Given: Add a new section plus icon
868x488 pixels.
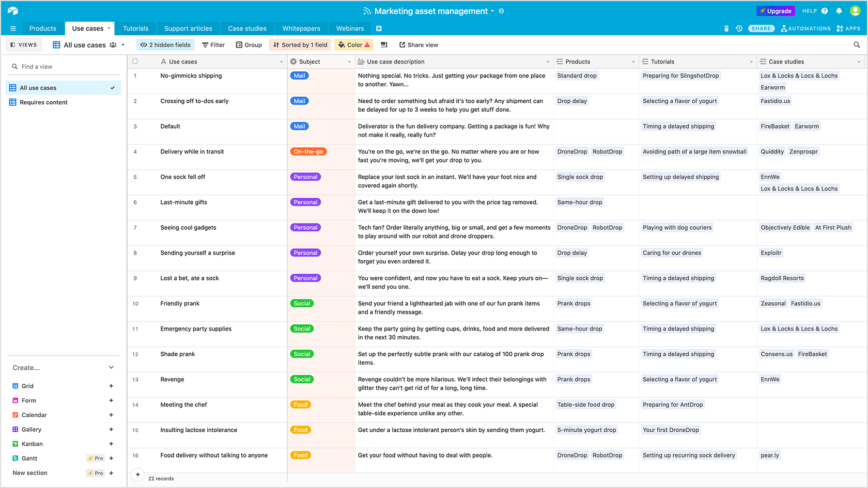Looking at the screenshot, I should 111,473.
